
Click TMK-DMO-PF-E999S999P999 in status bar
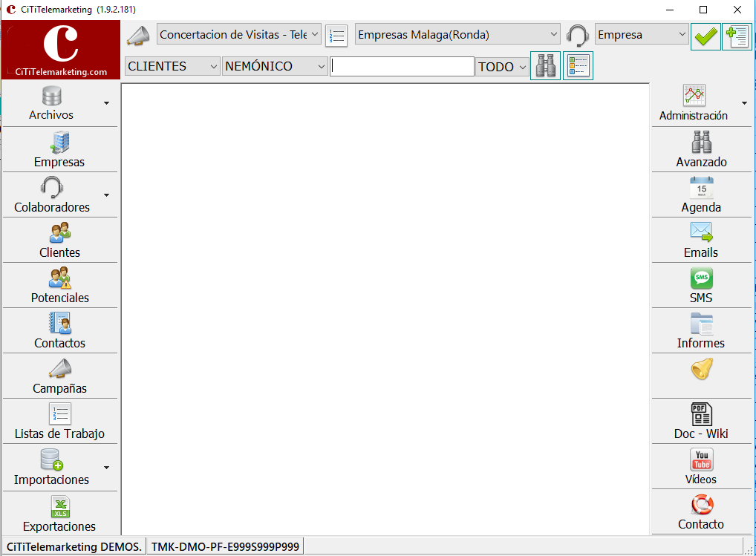pyautogui.click(x=225, y=547)
